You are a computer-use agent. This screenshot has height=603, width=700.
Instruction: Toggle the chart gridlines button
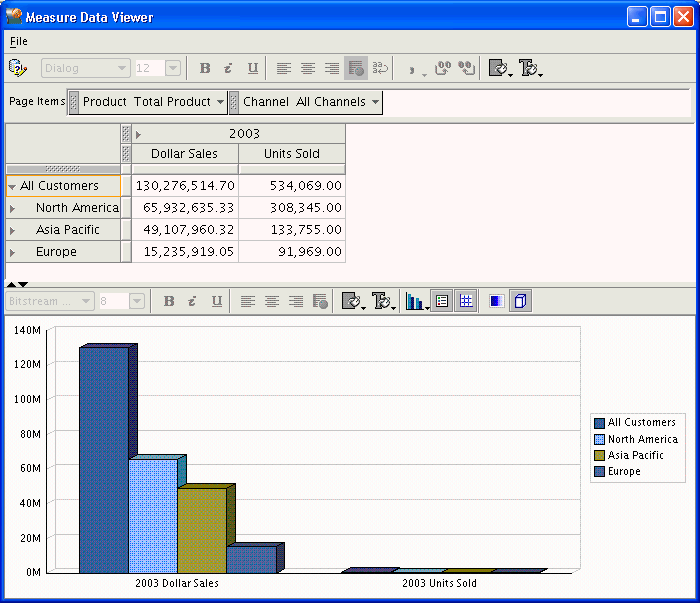[466, 301]
